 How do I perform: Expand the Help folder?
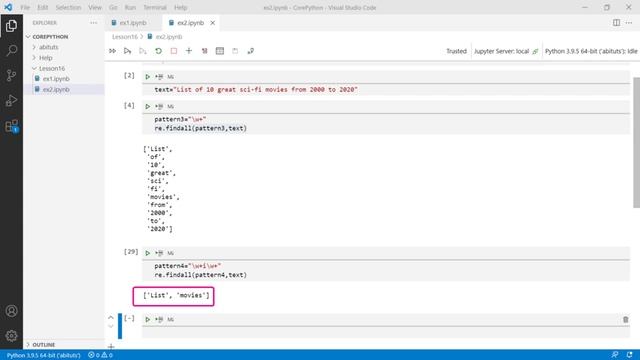coord(45,58)
